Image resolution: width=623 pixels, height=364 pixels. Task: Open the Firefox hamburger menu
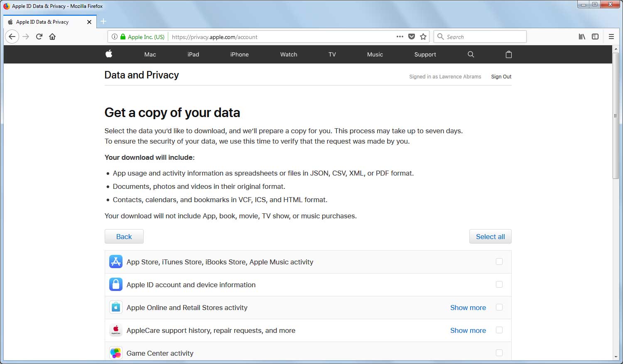pyautogui.click(x=611, y=37)
